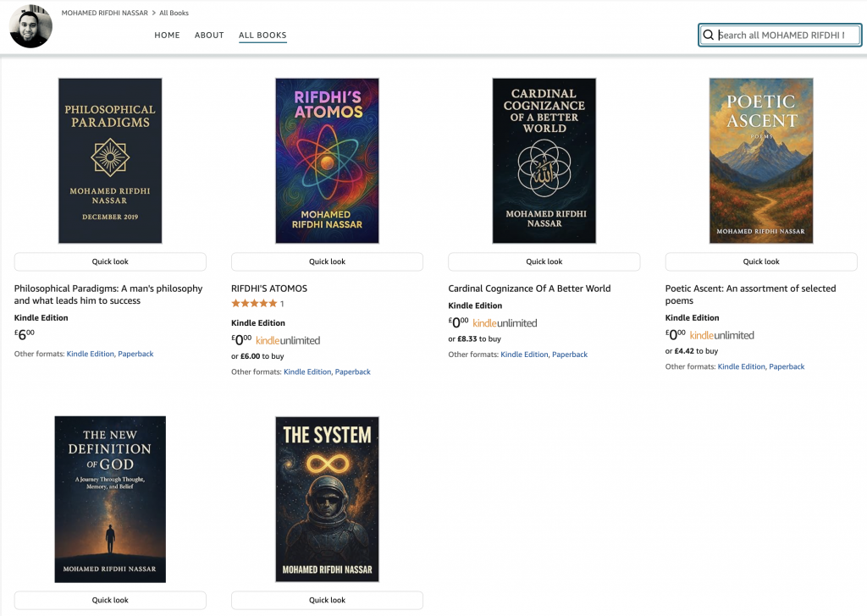867x616 pixels.
Task: Switch to the ABOUT tab
Action: tap(209, 36)
